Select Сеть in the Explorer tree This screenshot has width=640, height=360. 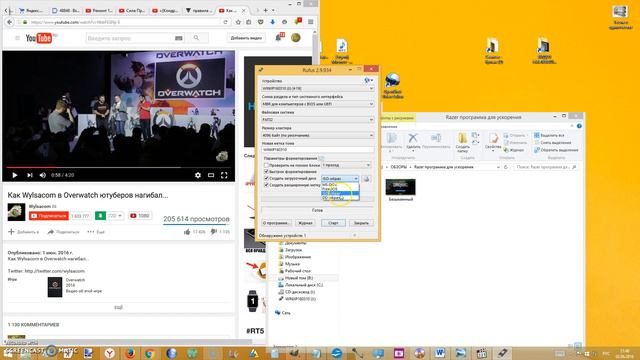pos(282,313)
